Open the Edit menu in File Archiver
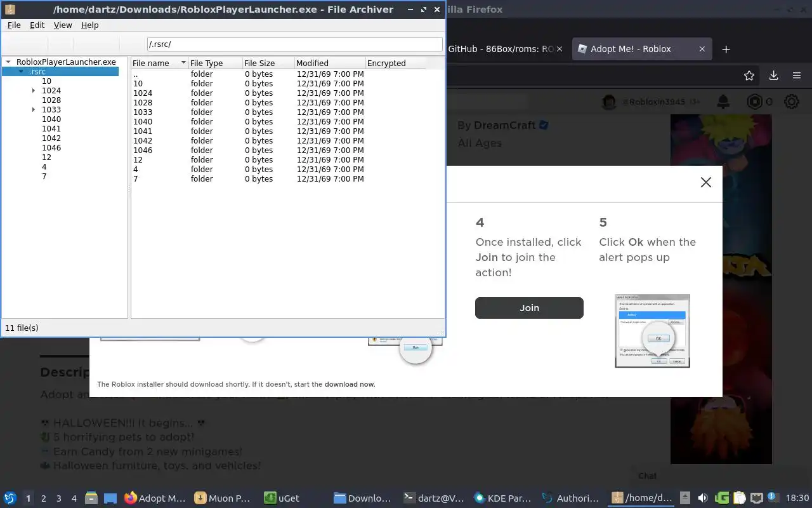Screen dimensions: 812x508 37,25
